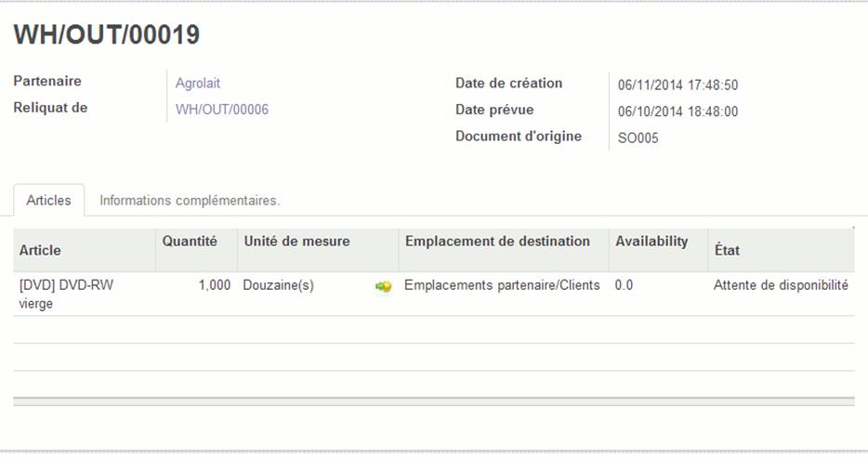Click the Availability column header
The width and height of the screenshot is (868, 459).
point(651,242)
